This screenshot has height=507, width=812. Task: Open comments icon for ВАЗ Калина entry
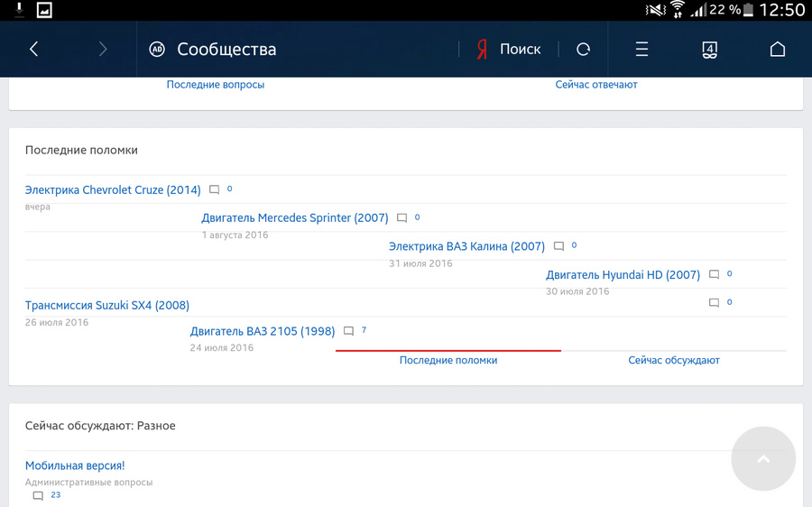pos(558,246)
